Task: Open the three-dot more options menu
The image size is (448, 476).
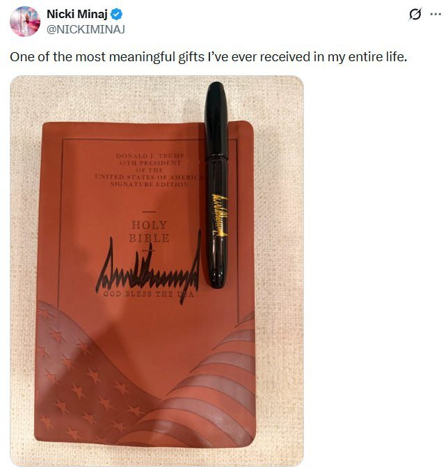Action: point(435,14)
